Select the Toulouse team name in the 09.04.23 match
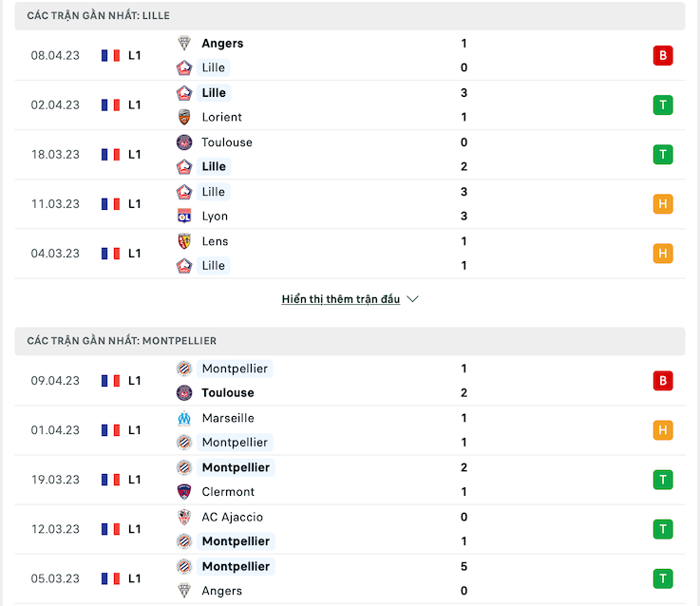The height and width of the screenshot is (606, 700). tap(228, 393)
